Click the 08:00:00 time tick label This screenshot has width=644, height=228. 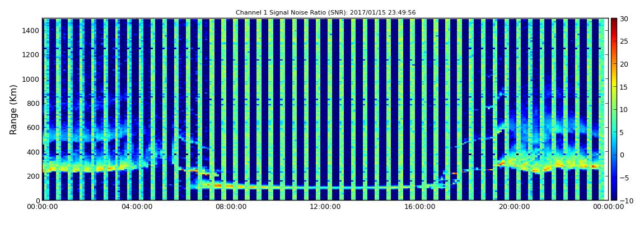(231, 207)
